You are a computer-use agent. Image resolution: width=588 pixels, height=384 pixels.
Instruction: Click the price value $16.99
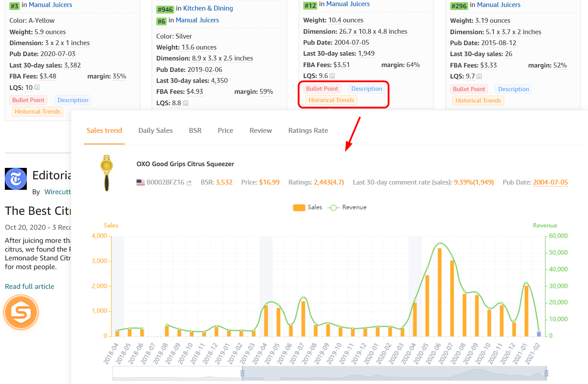(269, 182)
